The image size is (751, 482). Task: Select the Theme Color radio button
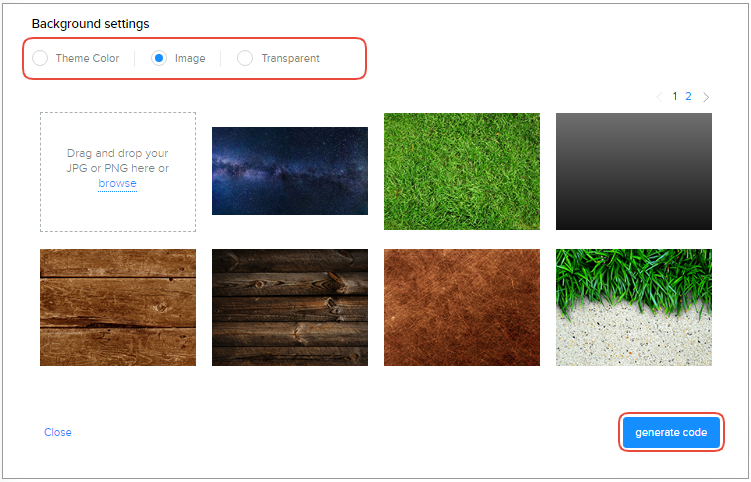click(x=40, y=58)
